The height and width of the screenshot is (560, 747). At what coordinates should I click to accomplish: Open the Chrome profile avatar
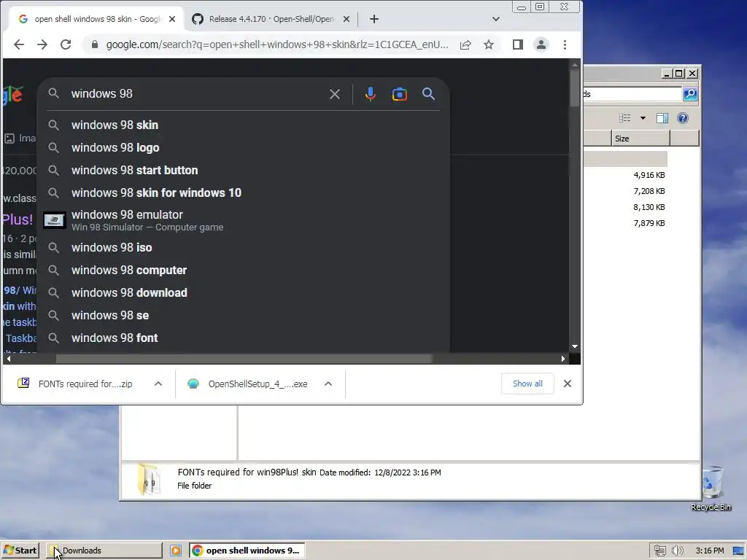(x=541, y=44)
